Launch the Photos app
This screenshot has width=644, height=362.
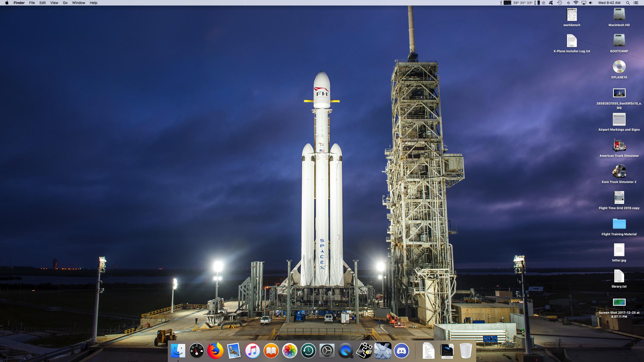(290, 351)
